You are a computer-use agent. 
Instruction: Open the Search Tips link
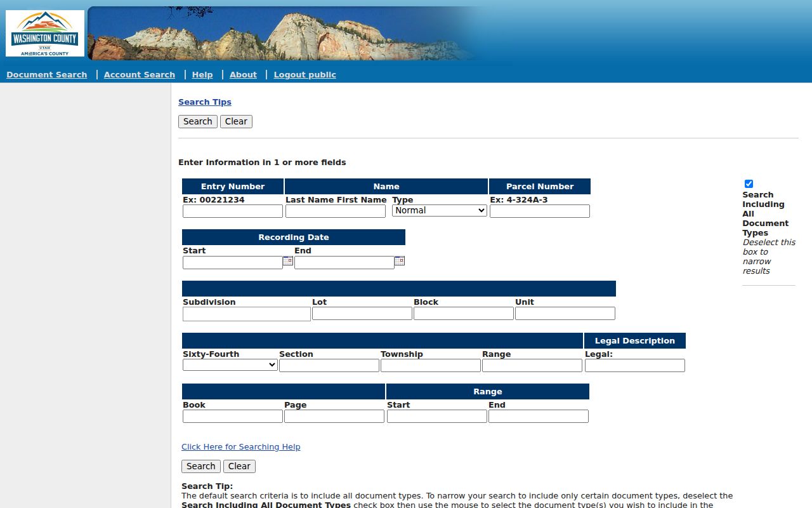click(205, 102)
